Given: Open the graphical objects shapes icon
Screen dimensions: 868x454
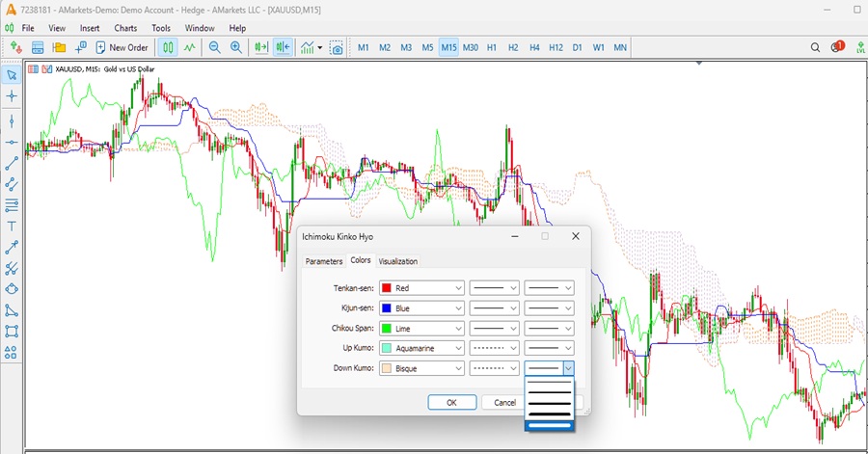Looking at the screenshot, I should (12, 352).
